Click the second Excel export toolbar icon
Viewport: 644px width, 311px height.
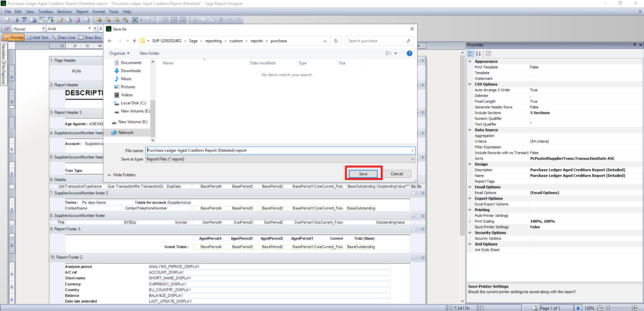(51, 20)
